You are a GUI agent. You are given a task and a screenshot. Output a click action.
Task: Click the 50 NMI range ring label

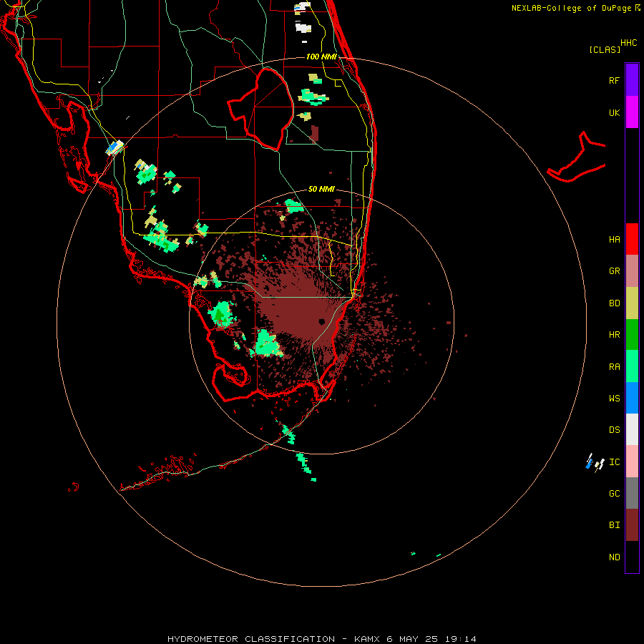click(x=321, y=189)
